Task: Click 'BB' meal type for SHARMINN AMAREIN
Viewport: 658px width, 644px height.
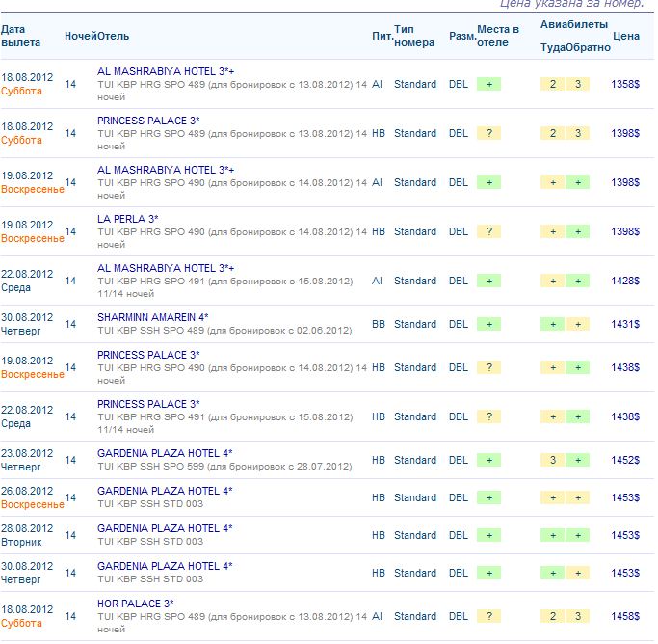Action: [x=378, y=324]
